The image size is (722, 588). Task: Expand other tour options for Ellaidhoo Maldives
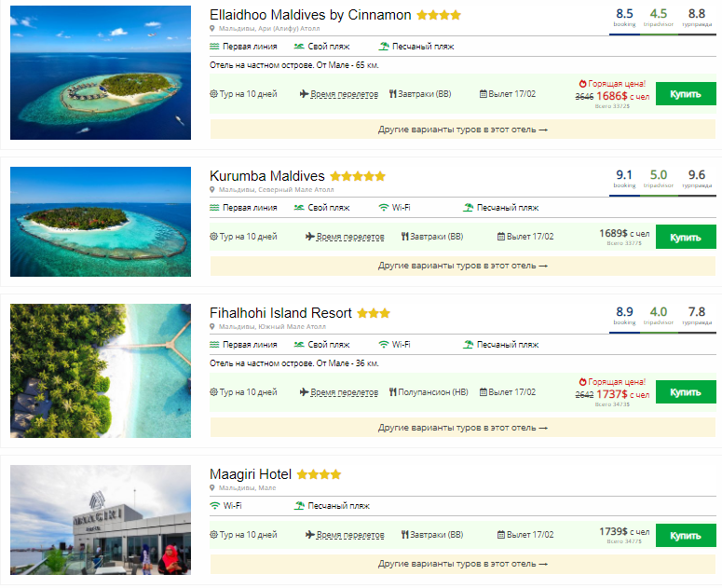tap(462, 130)
